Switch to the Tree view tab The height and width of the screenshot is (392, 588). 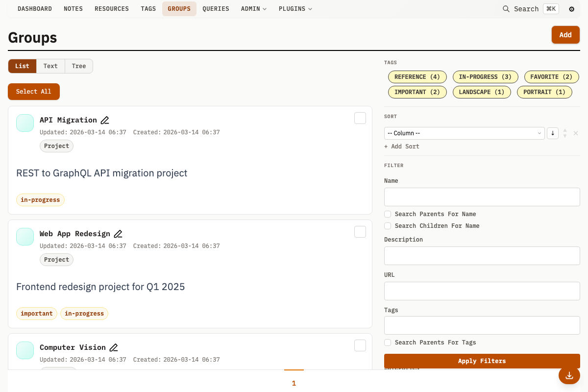pyautogui.click(x=78, y=66)
